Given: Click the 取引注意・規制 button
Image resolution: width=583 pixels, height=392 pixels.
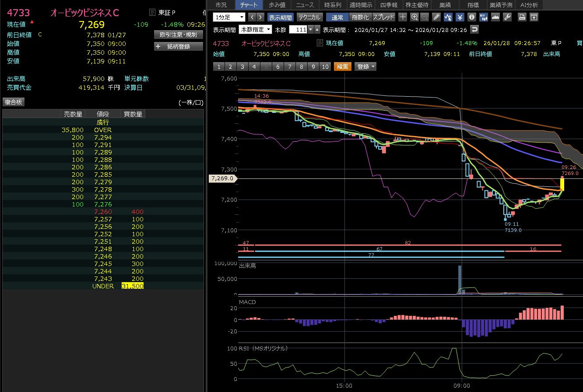Looking at the screenshot, I should click(179, 35).
